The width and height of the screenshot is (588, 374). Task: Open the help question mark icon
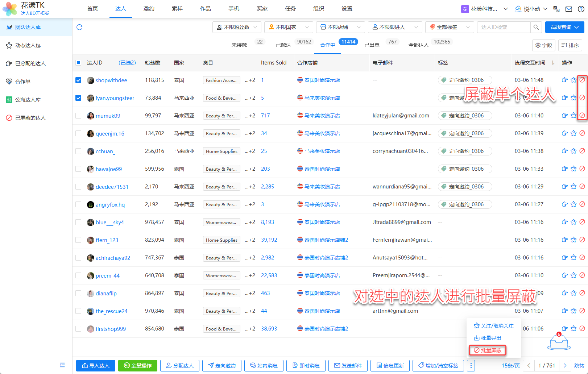[x=580, y=9]
